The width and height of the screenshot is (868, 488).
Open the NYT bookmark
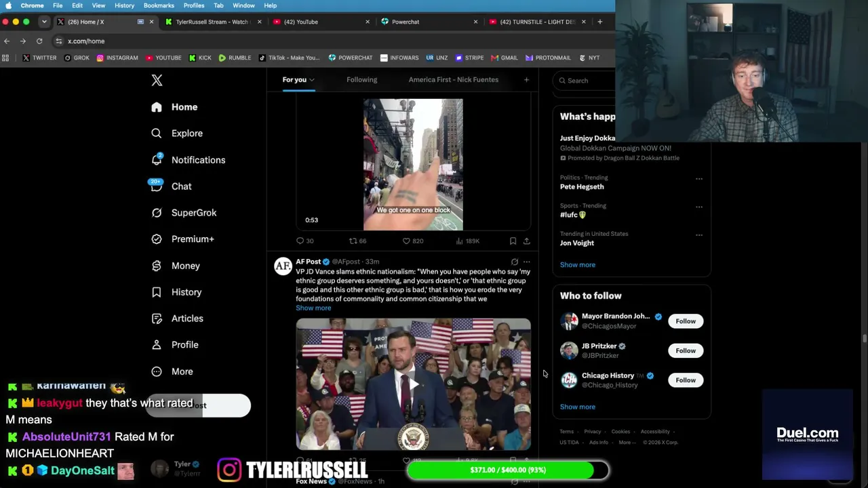coord(589,58)
